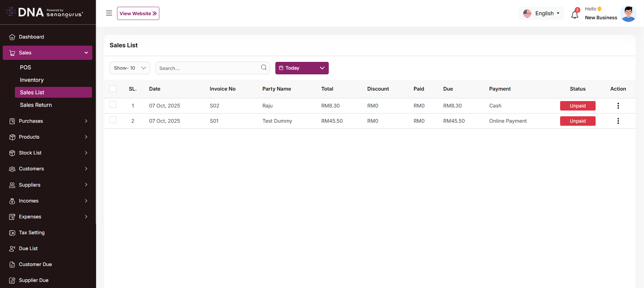Screen dimensions: 644x288
Task: Expand the Purchases sidebar menu
Action: click(x=47, y=121)
